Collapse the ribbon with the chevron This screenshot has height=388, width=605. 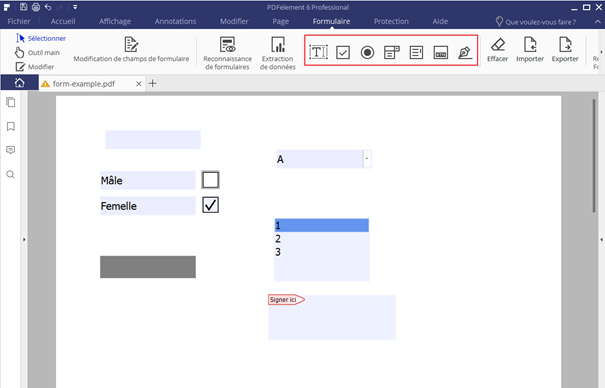pos(598,22)
